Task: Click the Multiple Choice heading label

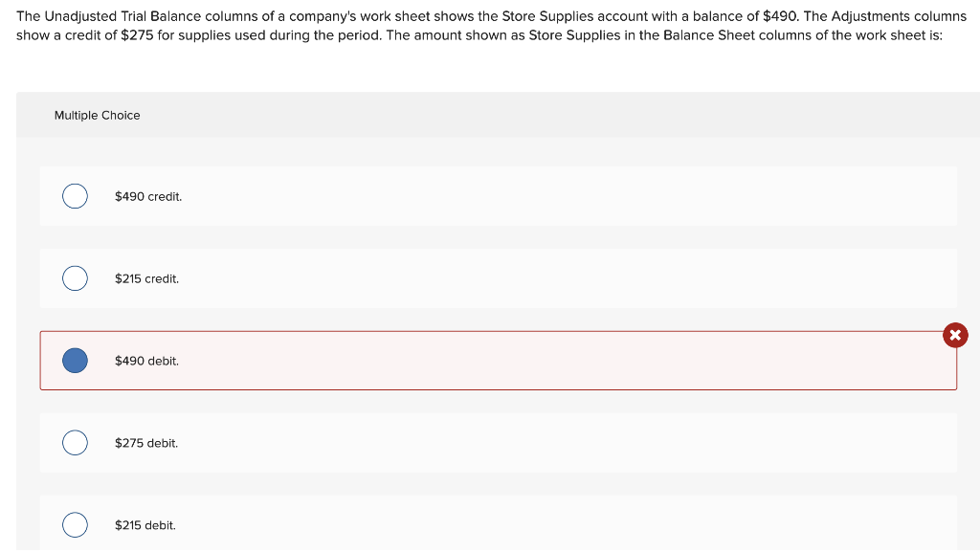Action: 97,116
